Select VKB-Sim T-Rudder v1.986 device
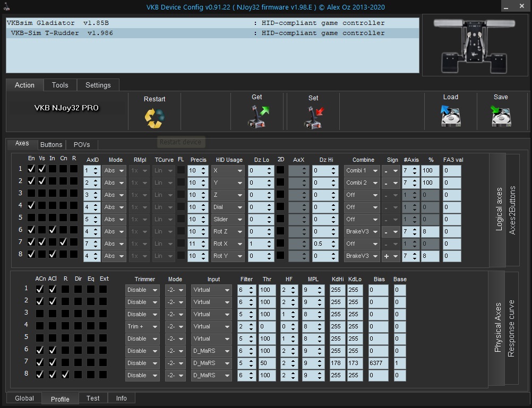 (x=212, y=33)
